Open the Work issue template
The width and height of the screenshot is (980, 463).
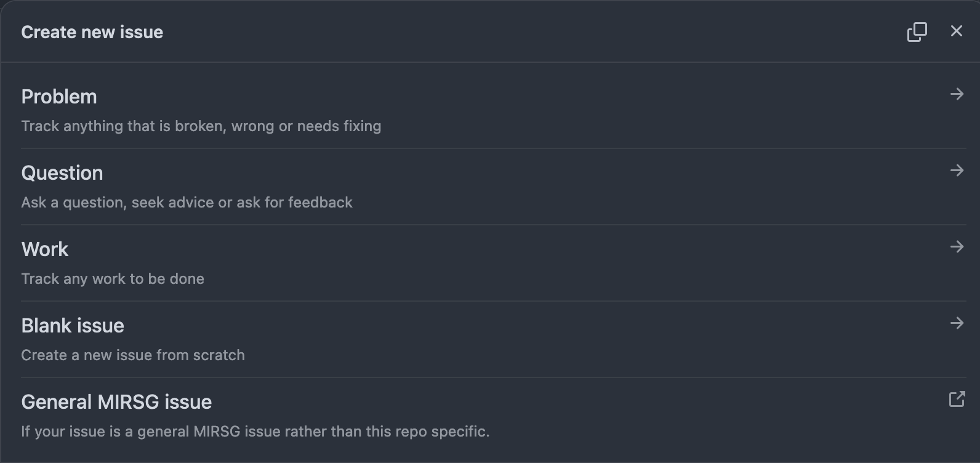tap(45, 249)
